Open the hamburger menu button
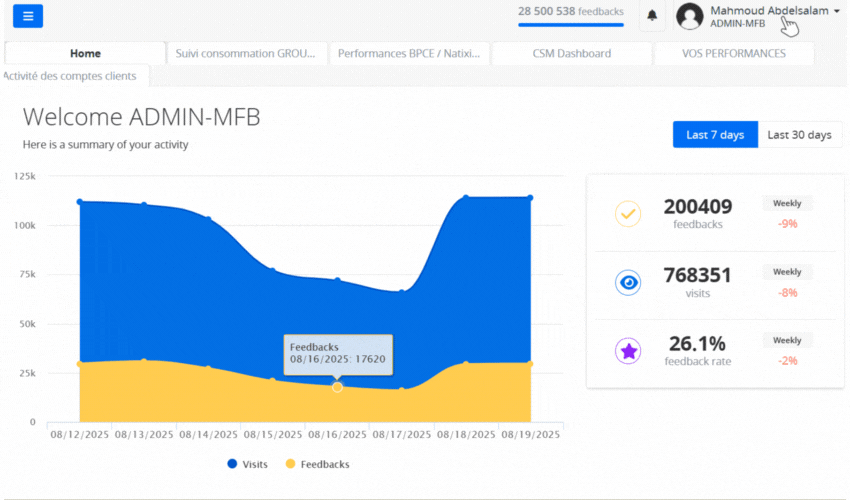This screenshot has height=500, width=850. point(28,16)
